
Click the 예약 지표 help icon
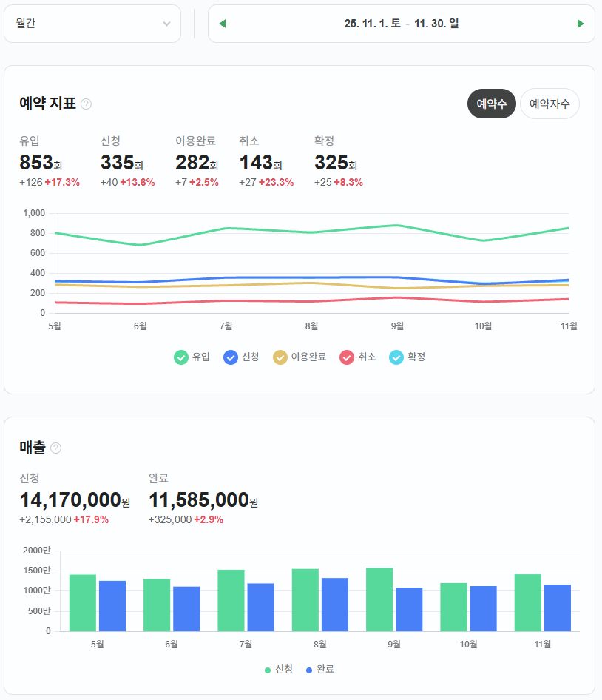coord(85,104)
